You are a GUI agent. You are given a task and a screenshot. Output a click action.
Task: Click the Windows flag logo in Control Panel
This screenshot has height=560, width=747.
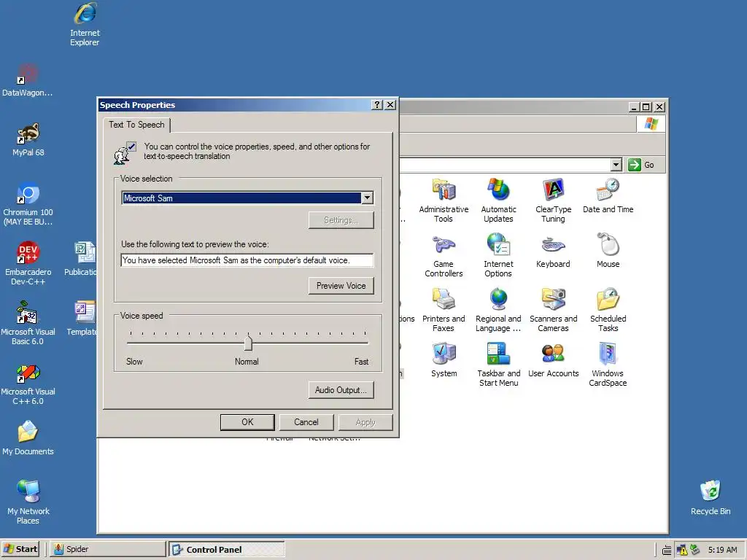(x=651, y=124)
